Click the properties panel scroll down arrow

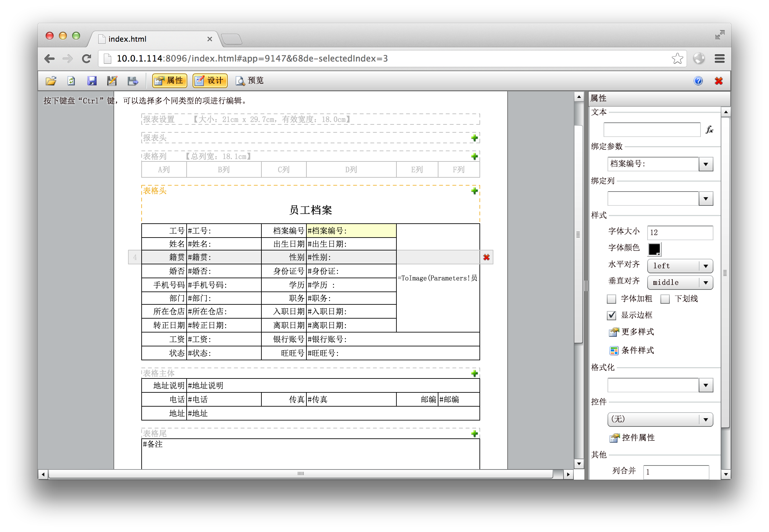click(725, 474)
